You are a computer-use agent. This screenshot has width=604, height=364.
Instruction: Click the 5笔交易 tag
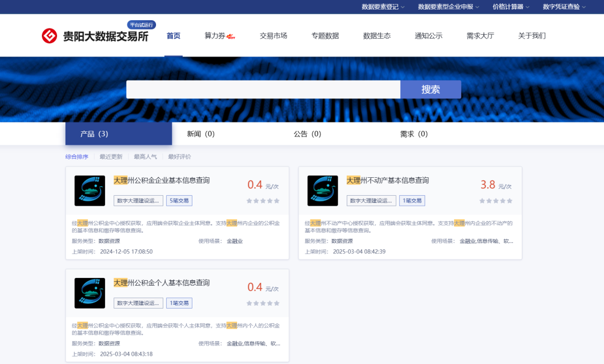(179, 200)
